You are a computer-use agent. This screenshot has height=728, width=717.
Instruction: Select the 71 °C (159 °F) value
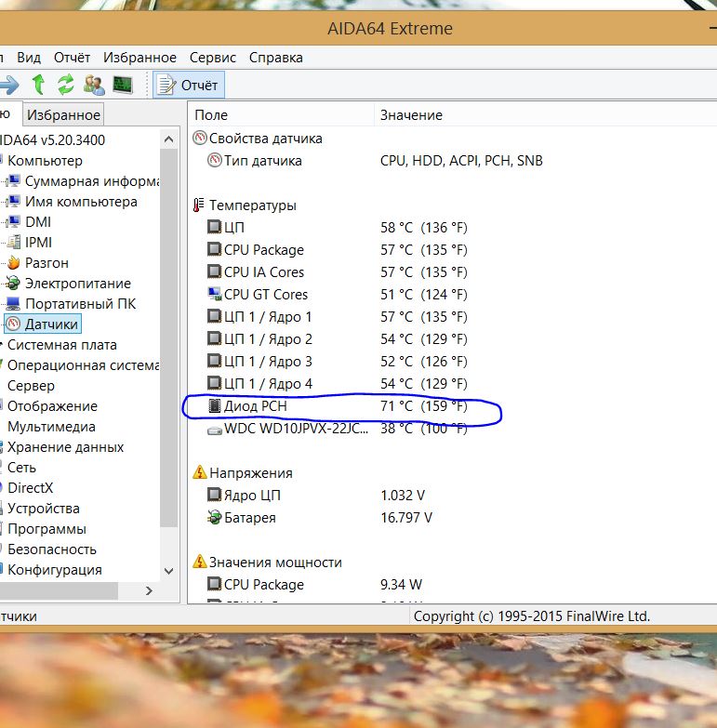click(424, 405)
